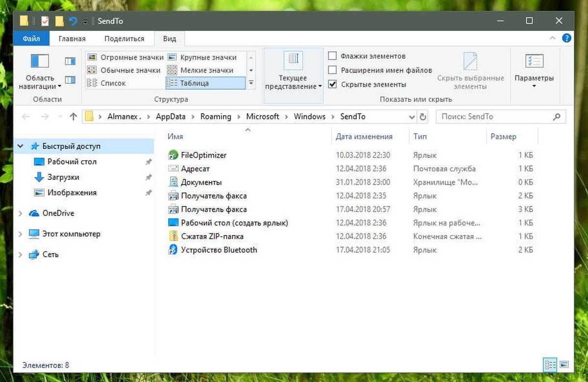
Task: Select the Bluetooth device icon (Устройство Bluetooth)
Action: [173, 250]
